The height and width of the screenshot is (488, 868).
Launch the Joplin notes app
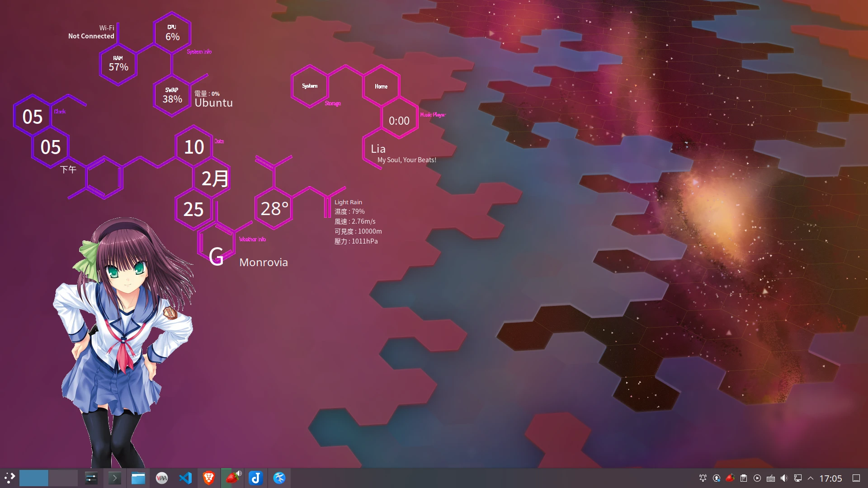click(256, 478)
